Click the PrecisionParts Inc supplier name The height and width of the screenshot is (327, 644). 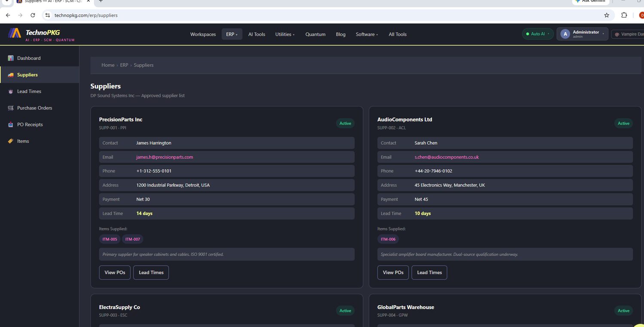pyautogui.click(x=121, y=120)
